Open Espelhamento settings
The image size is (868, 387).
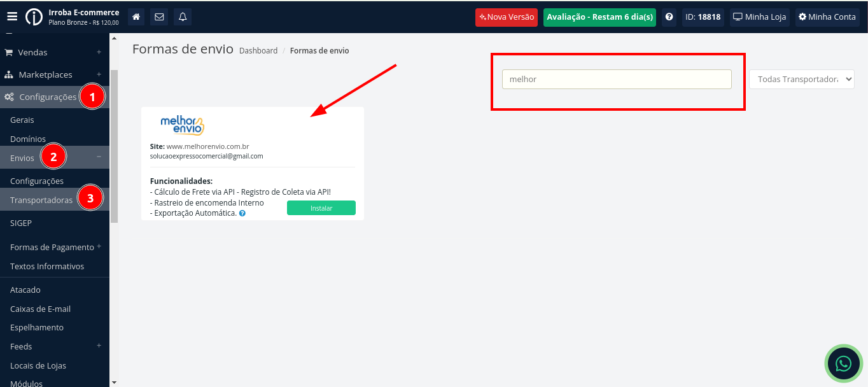coord(37,328)
